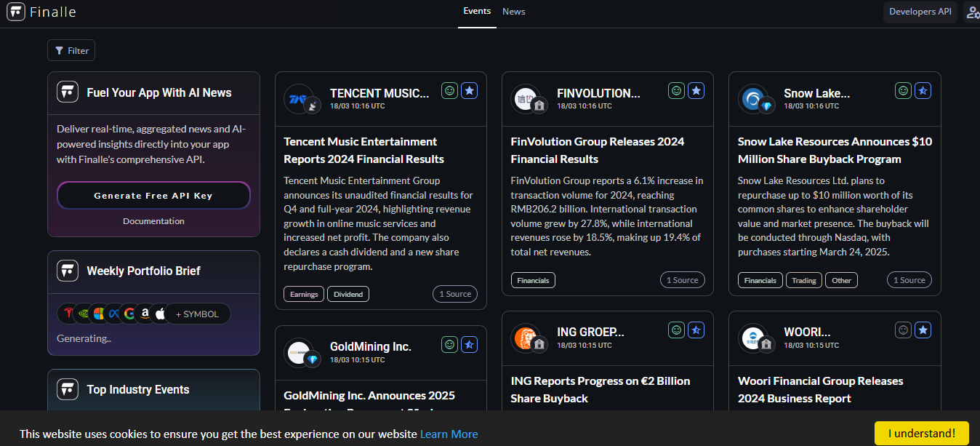Click the Snow Lake company logo
Viewport: 980px width, 446px height.
pos(752,99)
